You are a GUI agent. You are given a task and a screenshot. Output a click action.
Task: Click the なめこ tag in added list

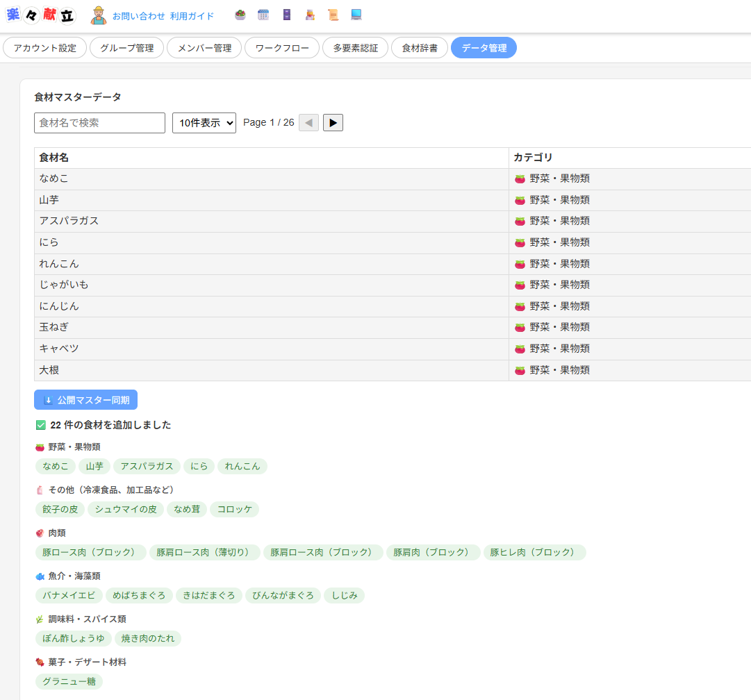[x=56, y=467]
